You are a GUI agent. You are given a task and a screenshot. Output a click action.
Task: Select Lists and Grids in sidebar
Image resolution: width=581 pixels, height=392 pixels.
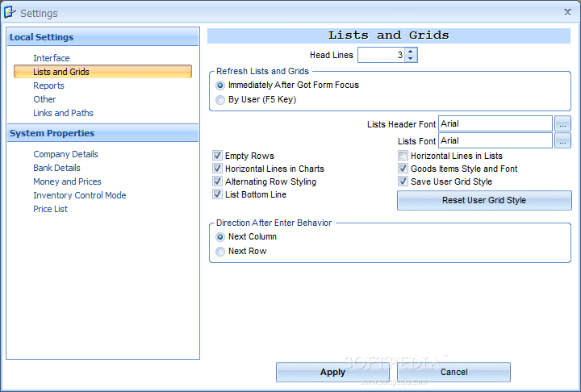pos(102,72)
